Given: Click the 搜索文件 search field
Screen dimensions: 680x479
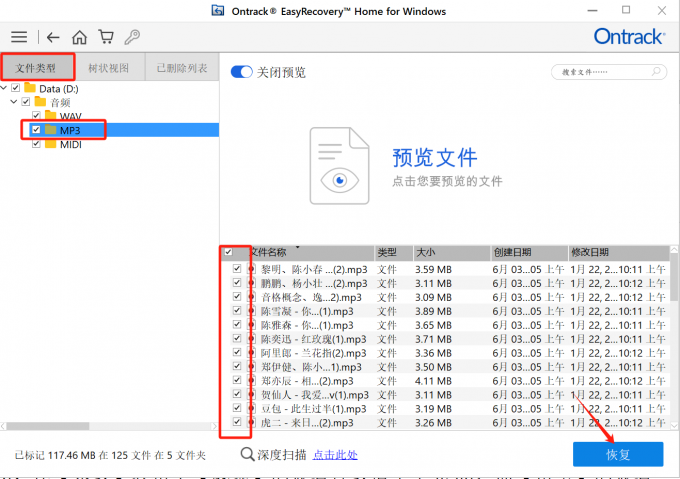Looking at the screenshot, I should click(608, 72).
